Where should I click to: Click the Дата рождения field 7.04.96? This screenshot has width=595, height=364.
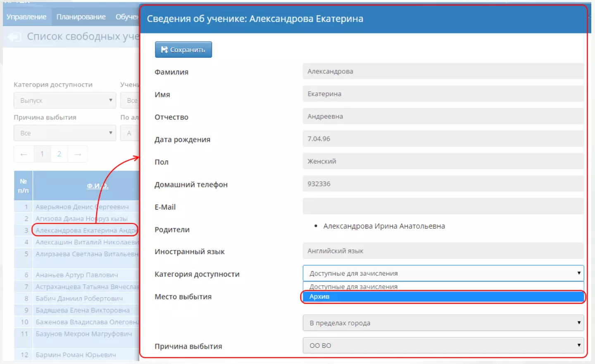pyautogui.click(x=443, y=139)
